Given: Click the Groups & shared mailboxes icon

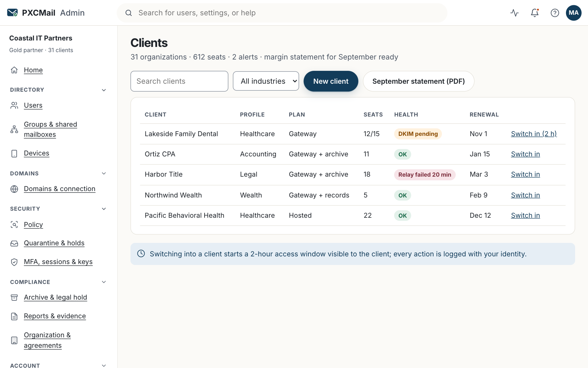Looking at the screenshot, I should 14,129.
